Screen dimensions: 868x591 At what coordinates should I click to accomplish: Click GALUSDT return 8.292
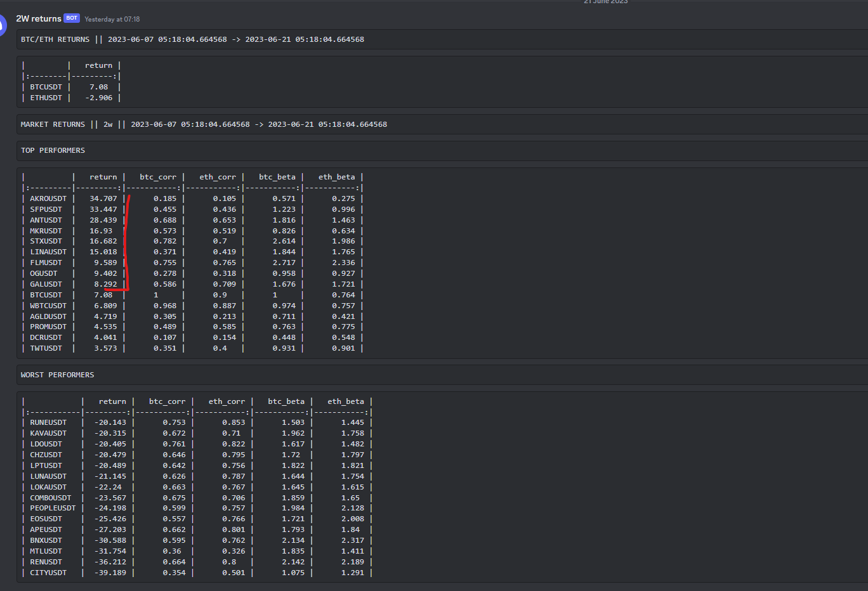point(105,284)
